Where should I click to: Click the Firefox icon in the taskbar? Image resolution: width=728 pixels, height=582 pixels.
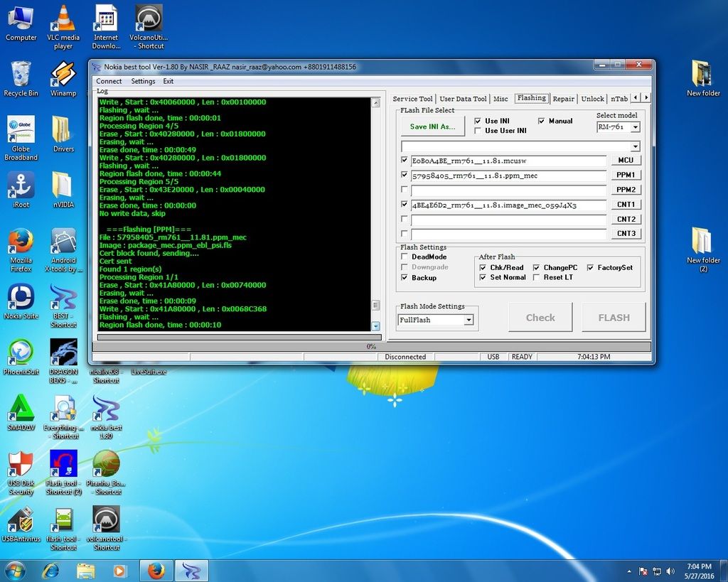pos(156,570)
